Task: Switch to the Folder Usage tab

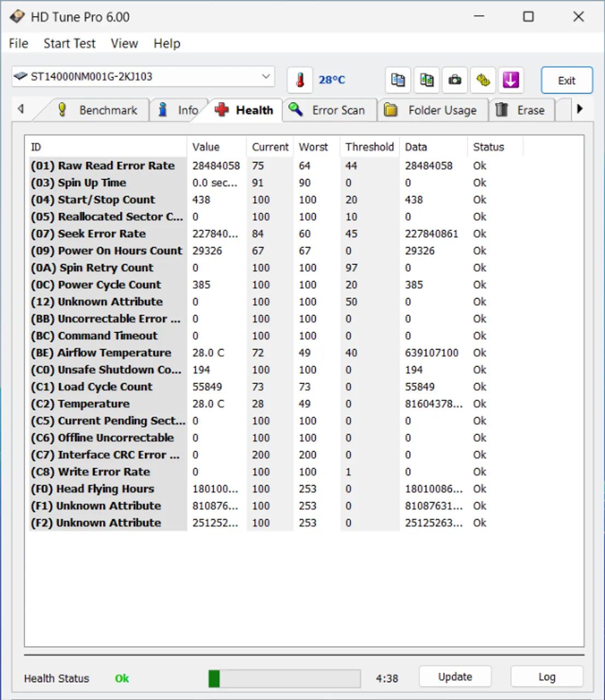Action: pos(433,110)
